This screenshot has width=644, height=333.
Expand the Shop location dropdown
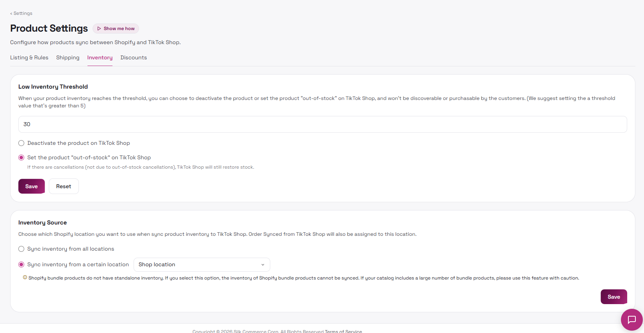tap(202, 265)
